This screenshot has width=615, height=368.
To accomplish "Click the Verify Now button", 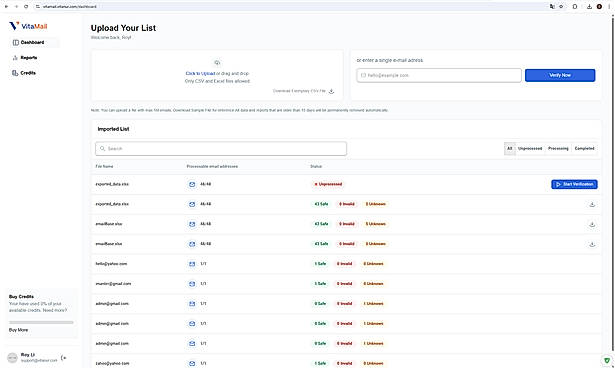I will (x=560, y=75).
